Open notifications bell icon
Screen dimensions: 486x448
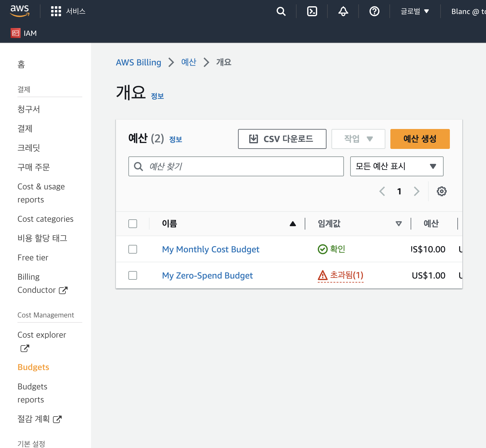tap(343, 12)
